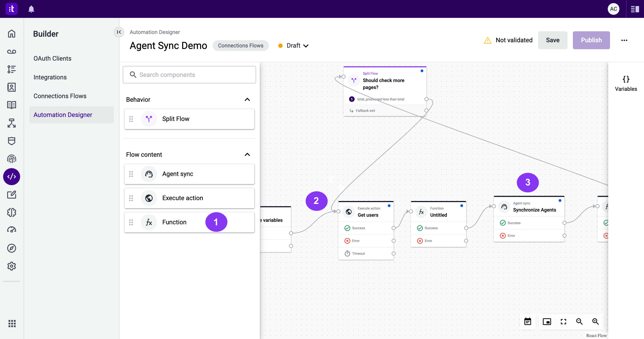Collapse the Builder navigation panel

coord(119,32)
